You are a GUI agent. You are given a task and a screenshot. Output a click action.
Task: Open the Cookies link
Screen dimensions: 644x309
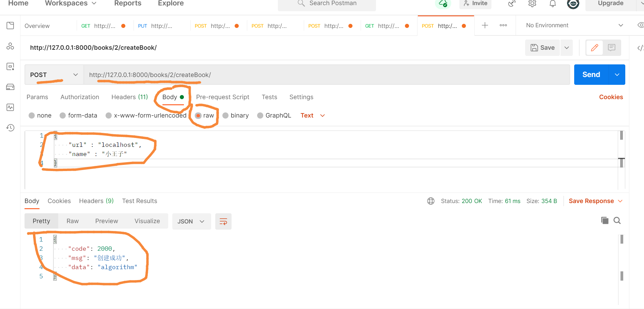click(611, 97)
